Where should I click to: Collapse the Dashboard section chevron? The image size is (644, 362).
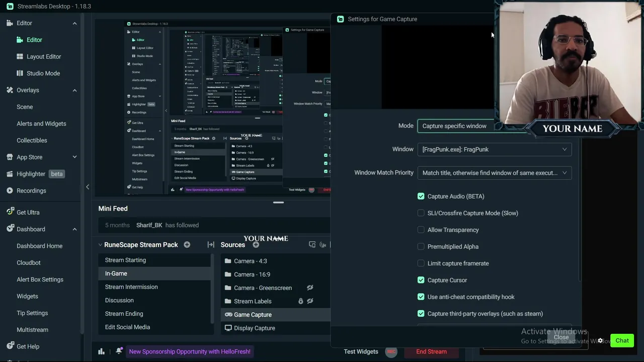(x=74, y=229)
